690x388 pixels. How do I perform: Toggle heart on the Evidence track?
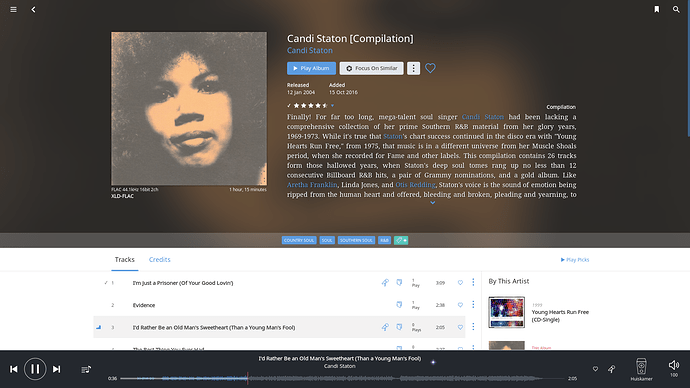460,305
